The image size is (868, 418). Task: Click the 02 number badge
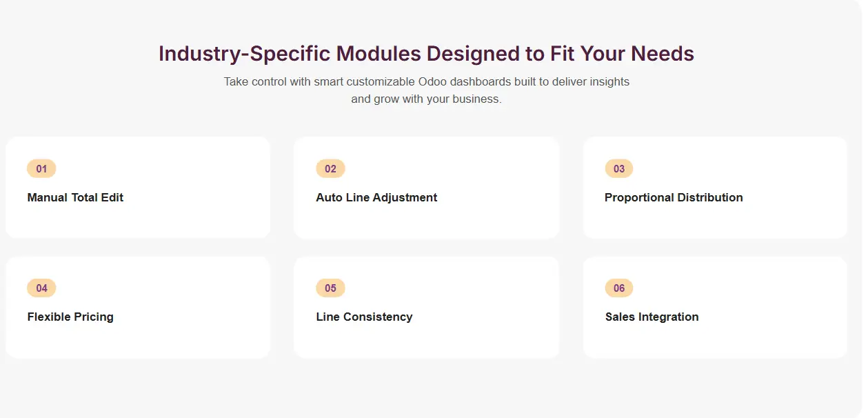[x=330, y=169]
